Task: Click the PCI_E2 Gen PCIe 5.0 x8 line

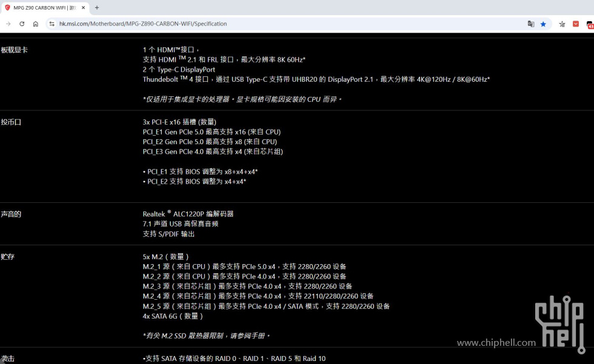Action: tap(210, 142)
